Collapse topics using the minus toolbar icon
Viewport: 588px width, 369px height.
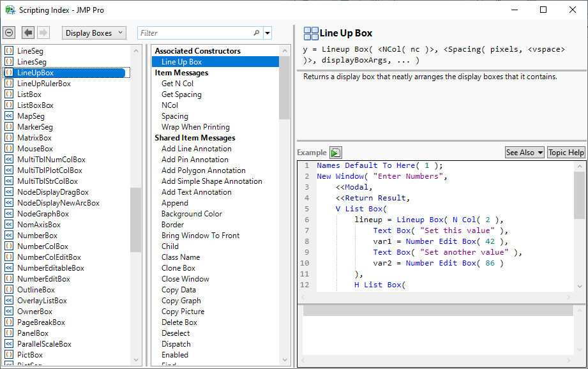click(x=9, y=33)
